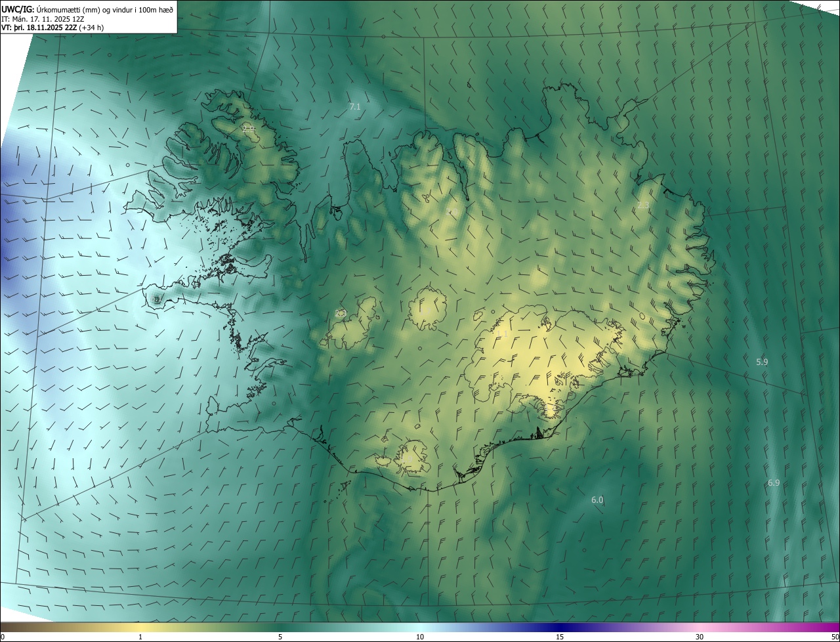Click the 2.9 value label on the Westfjords

pyautogui.click(x=249, y=129)
